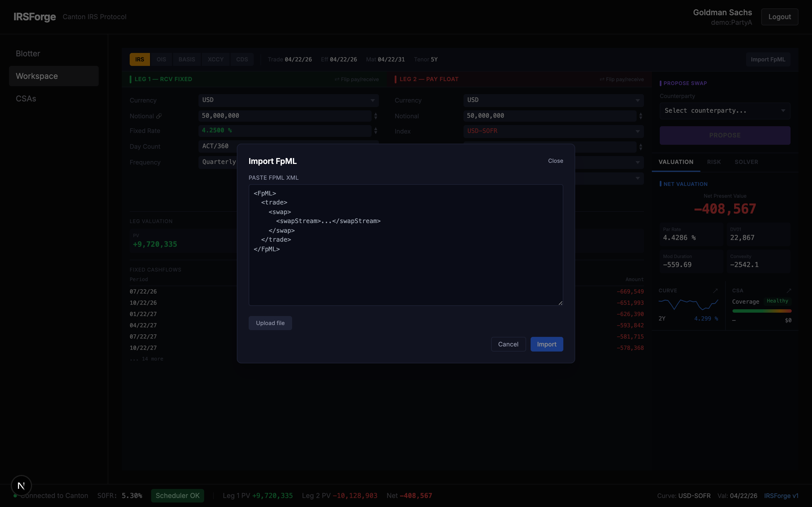Open the counterparty selection dropdown
This screenshot has height=507, width=812.
(x=724, y=111)
